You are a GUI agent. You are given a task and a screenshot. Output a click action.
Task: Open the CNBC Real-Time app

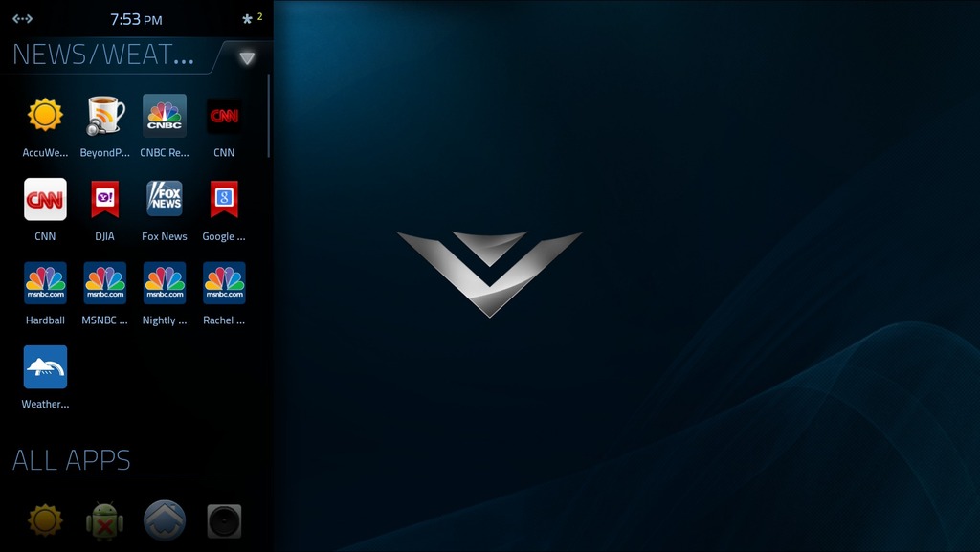(x=165, y=116)
